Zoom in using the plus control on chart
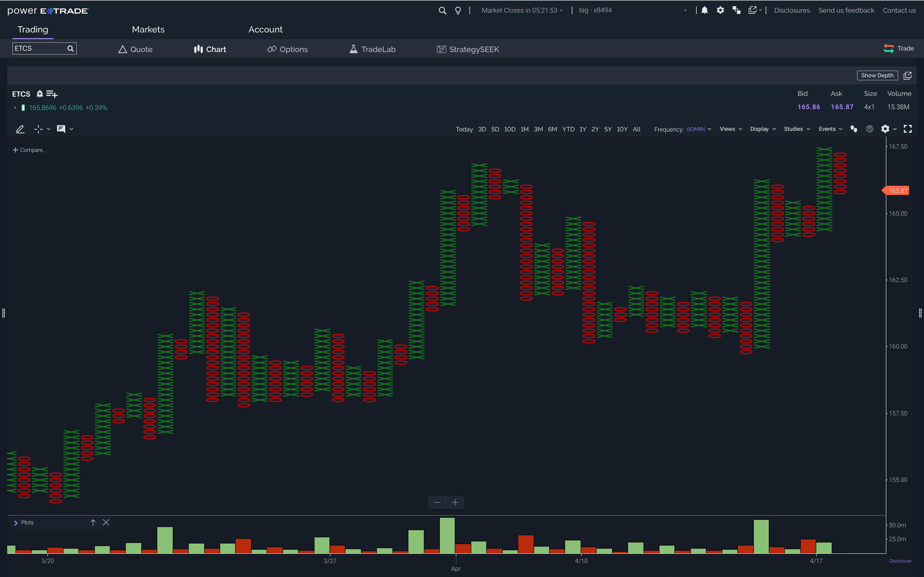This screenshot has height=577, width=924. pos(455,503)
